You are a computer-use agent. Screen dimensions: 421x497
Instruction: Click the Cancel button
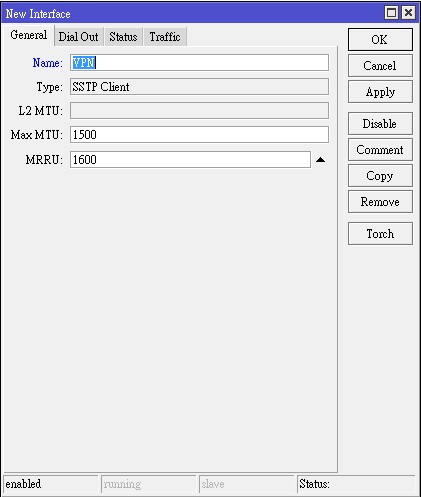point(380,66)
